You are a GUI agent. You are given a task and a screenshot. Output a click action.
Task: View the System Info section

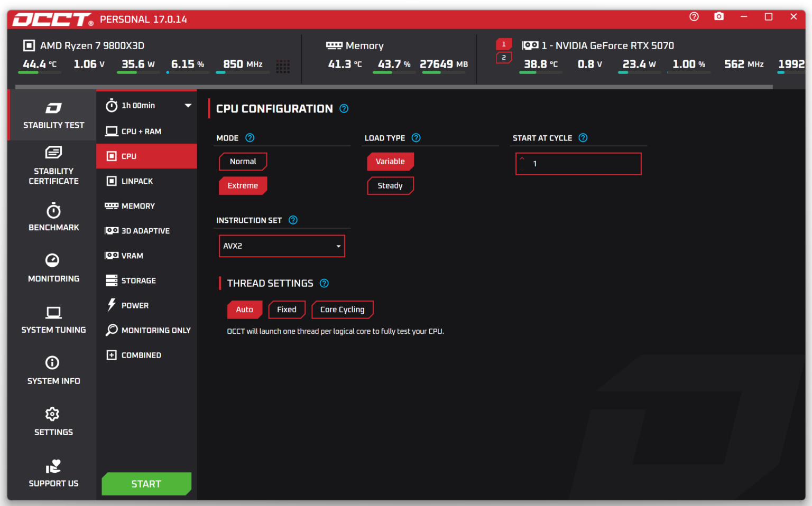pyautogui.click(x=53, y=371)
